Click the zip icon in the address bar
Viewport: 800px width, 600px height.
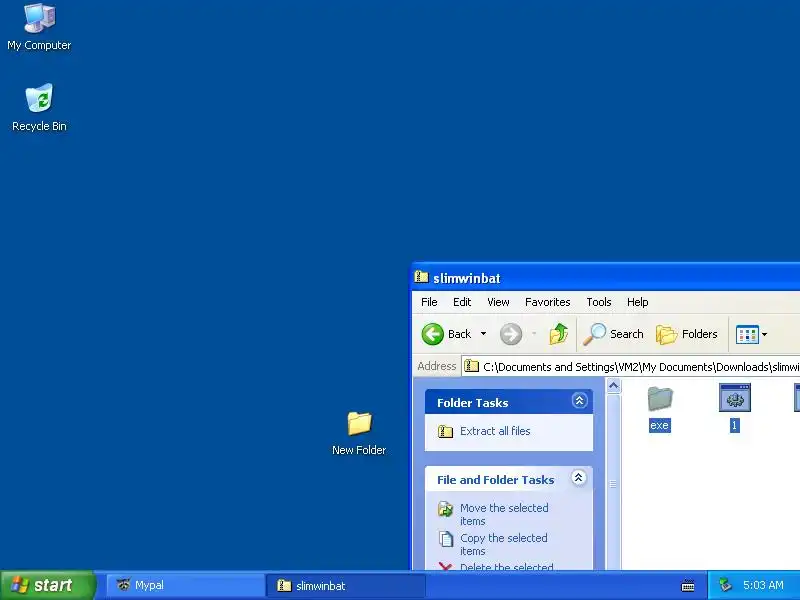point(472,366)
